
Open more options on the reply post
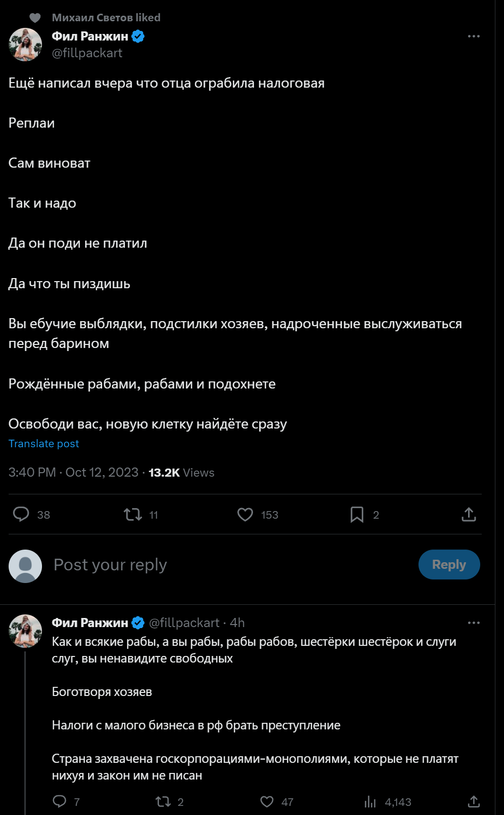pos(474,623)
